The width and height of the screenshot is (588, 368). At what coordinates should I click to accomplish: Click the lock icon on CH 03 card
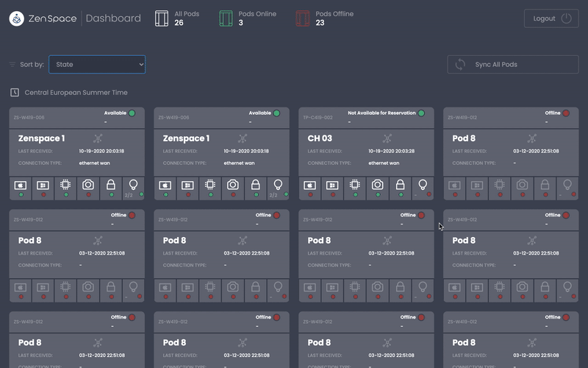tap(400, 185)
